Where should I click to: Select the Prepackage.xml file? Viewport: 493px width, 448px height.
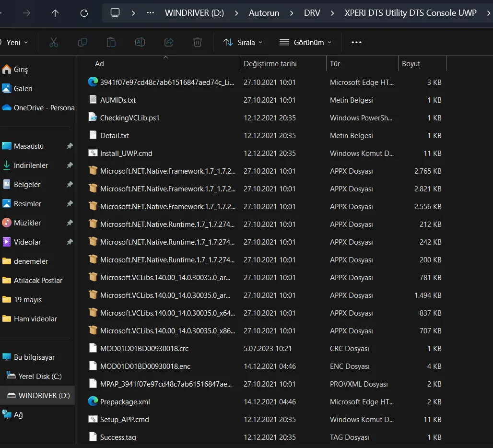(125, 401)
